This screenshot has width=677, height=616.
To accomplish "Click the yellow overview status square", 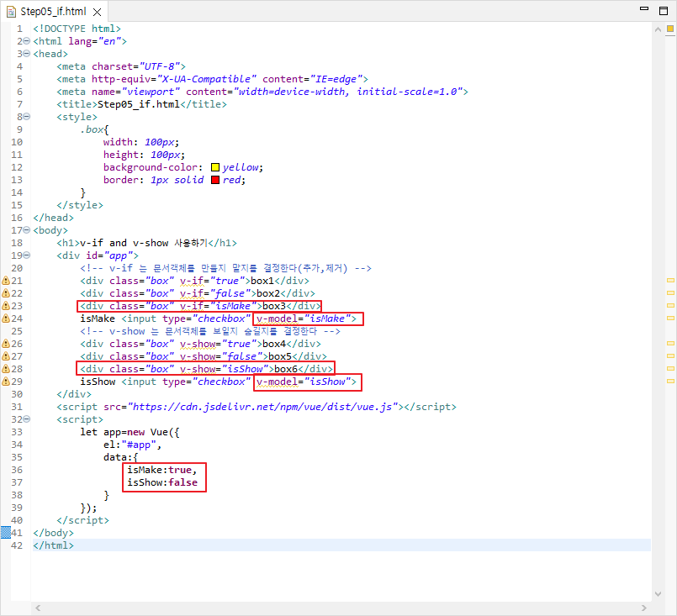I will click(670, 29).
